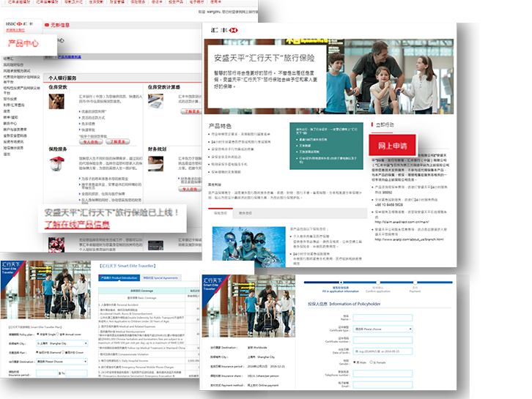Screen dimensions: 532x399
Task: Click the Online payment value
Action: click(262, 385)
